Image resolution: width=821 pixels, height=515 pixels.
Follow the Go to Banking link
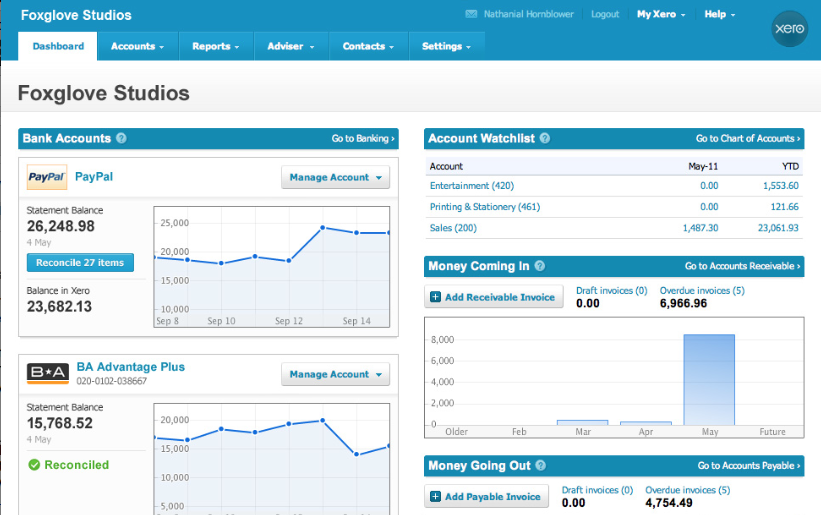363,139
